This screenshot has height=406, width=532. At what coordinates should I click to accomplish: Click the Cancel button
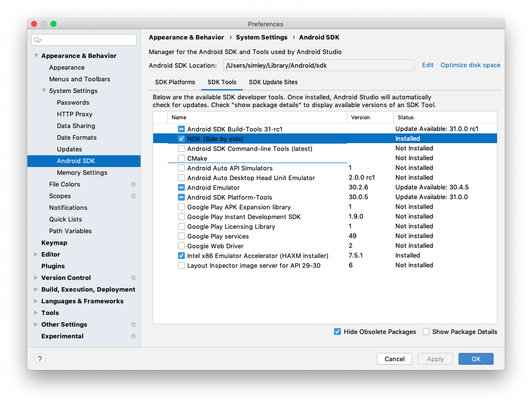point(394,359)
